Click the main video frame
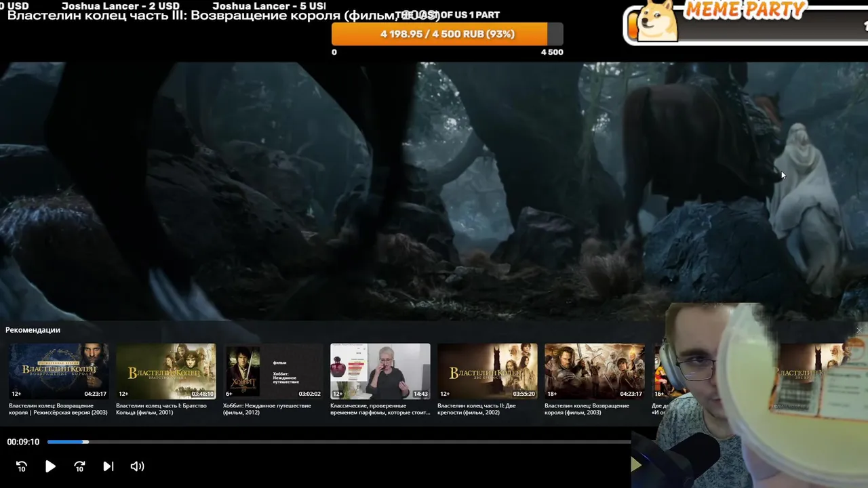The width and height of the screenshot is (868, 488). click(x=434, y=190)
